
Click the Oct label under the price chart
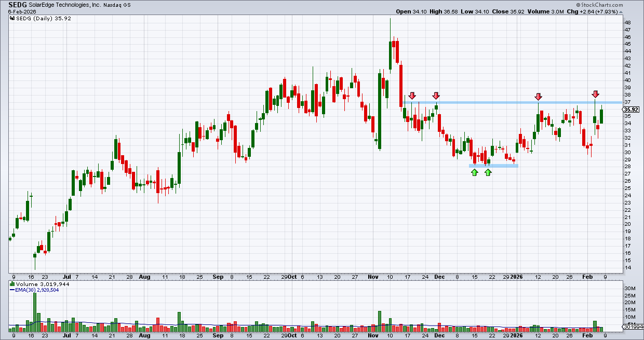(x=291, y=277)
